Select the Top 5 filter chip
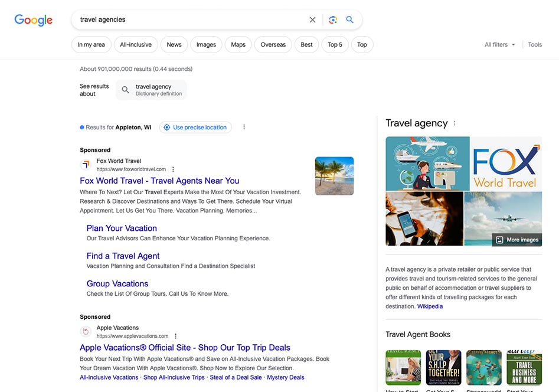The width and height of the screenshot is (559, 392). pos(335,45)
